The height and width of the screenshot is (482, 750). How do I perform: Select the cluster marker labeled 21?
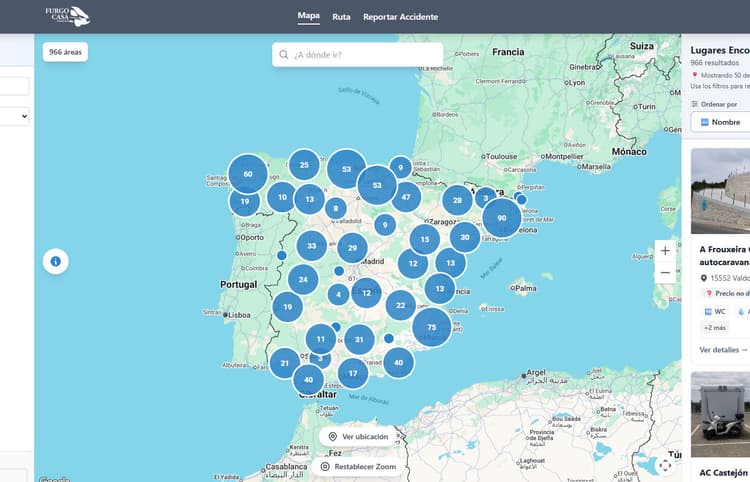coord(285,363)
